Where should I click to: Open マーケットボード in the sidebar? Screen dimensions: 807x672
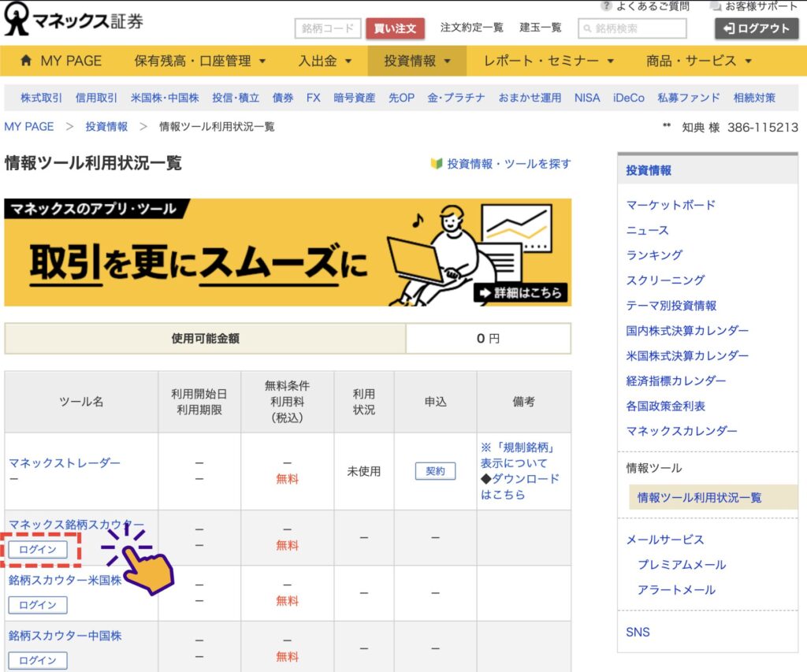671,205
